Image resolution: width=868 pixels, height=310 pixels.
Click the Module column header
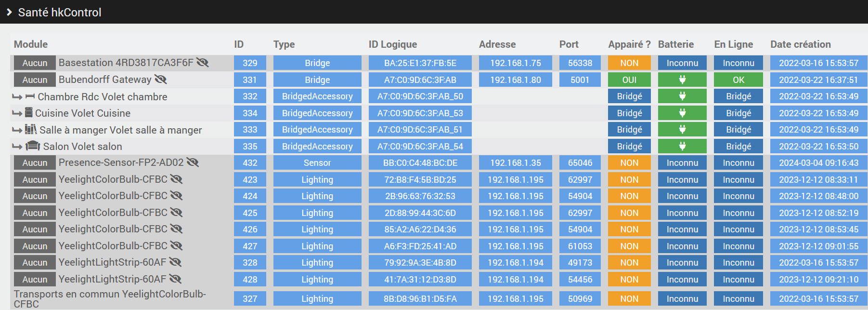[x=31, y=44]
